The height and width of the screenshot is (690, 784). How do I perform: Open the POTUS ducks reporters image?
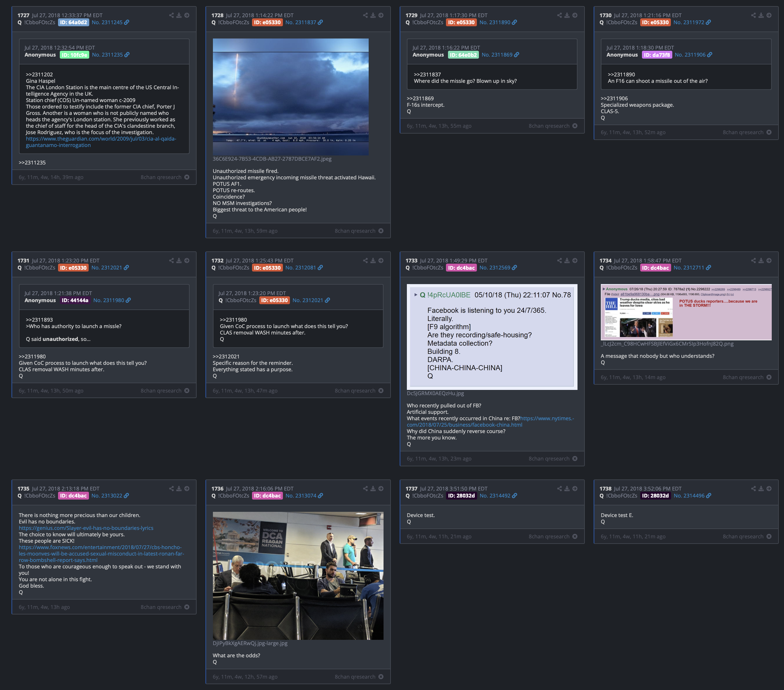686,312
